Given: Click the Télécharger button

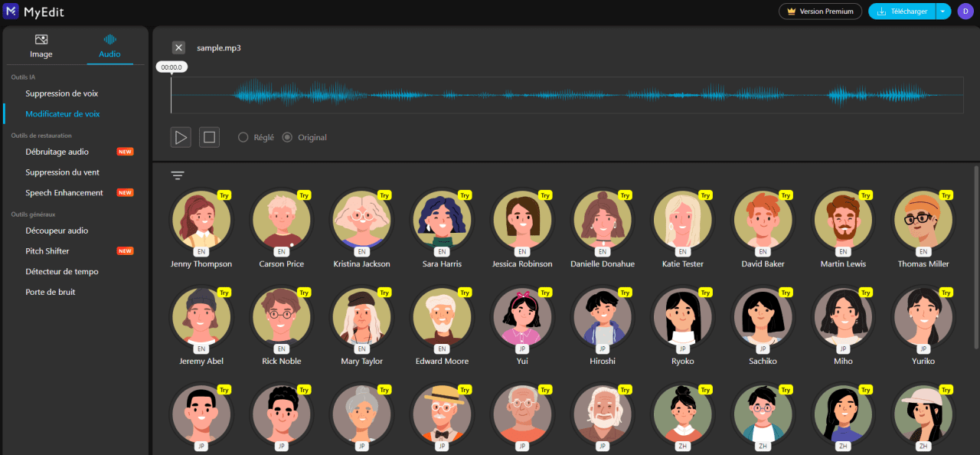Looking at the screenshot, I should (903, 11).
